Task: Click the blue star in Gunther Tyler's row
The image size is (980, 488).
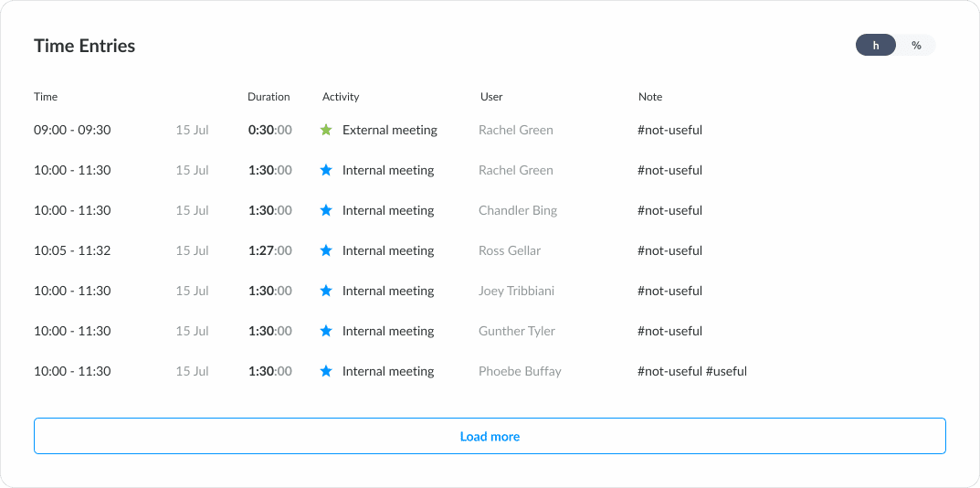Action: coord(326,331)
